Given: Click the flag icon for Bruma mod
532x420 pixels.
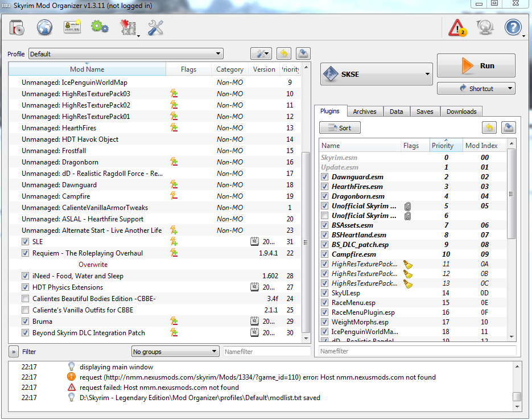Looking at the screenshot, I should pos(174,322).
